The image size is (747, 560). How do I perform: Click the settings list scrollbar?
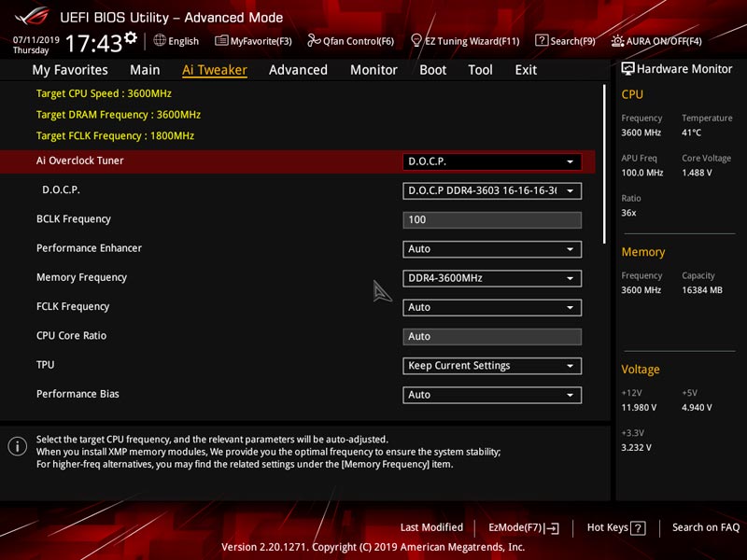click(604, 164)
